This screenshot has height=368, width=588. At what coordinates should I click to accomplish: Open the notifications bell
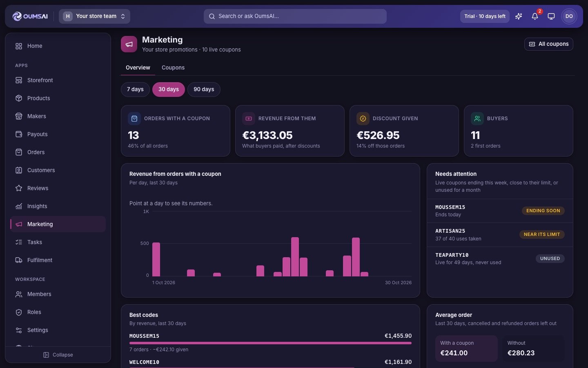coord(535,16)
